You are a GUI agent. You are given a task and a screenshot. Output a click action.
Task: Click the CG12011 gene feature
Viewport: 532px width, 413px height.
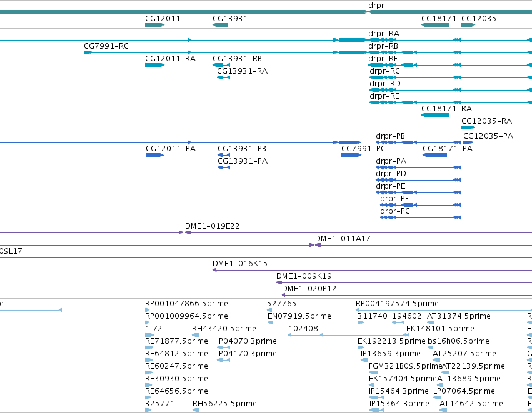click(x=154, y=25)
